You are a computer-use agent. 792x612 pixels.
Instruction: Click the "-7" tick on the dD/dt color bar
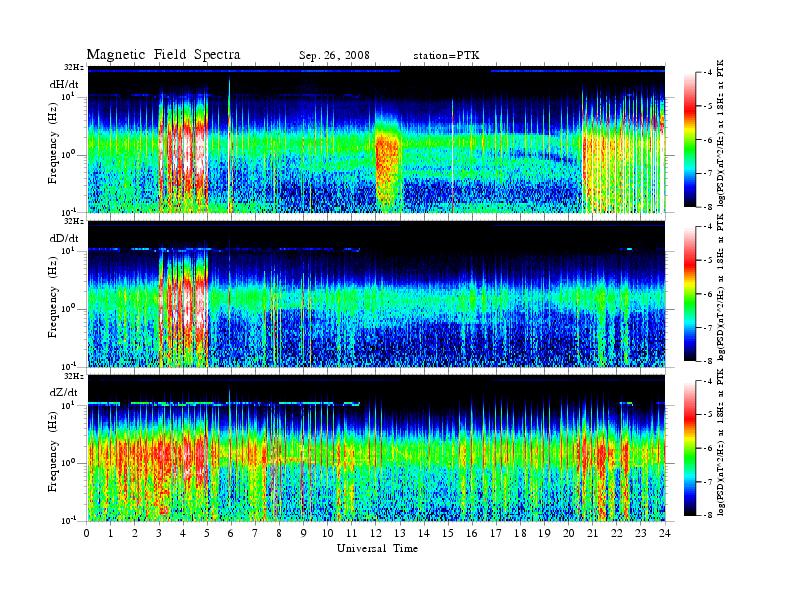point(708,328)
